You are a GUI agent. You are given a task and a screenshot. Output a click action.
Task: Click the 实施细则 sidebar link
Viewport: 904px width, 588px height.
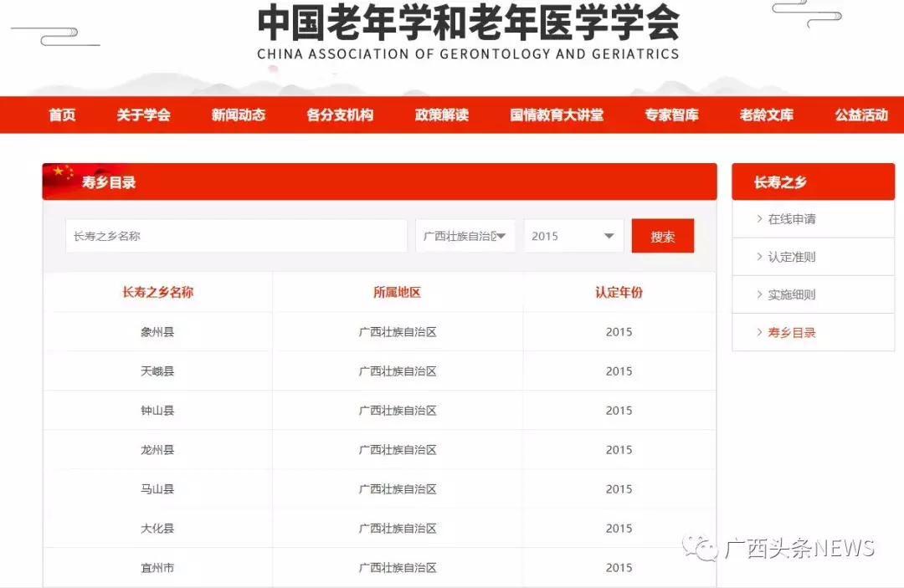[791, 294]
